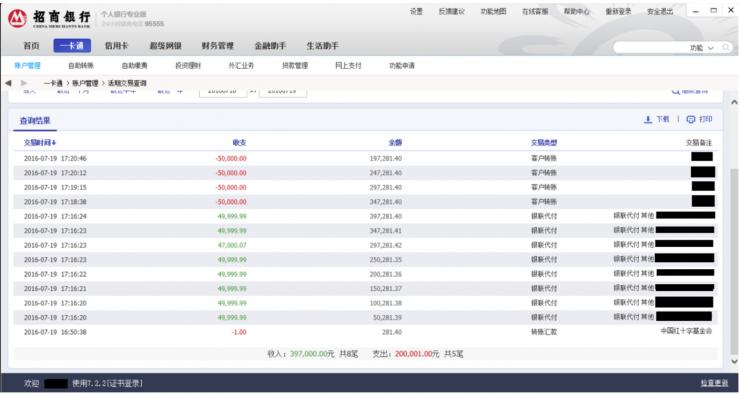Image resolution: width=740 pixels, height=395 pixels.
Task: Open the 首页 main tab
Action: [32, 46]
